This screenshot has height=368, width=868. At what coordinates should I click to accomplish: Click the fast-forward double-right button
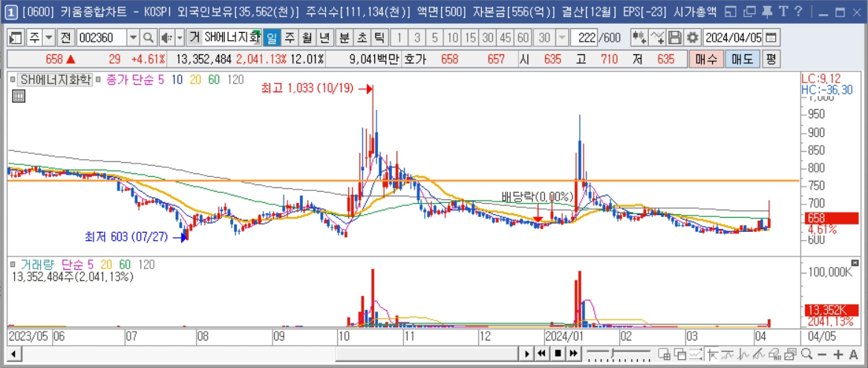[x=573, y=354]
